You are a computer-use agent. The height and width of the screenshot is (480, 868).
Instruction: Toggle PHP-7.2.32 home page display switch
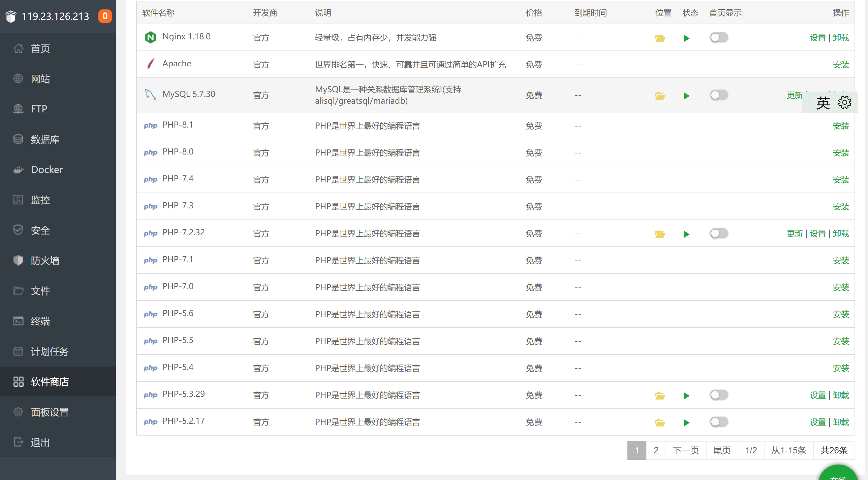tap(719, 233)
